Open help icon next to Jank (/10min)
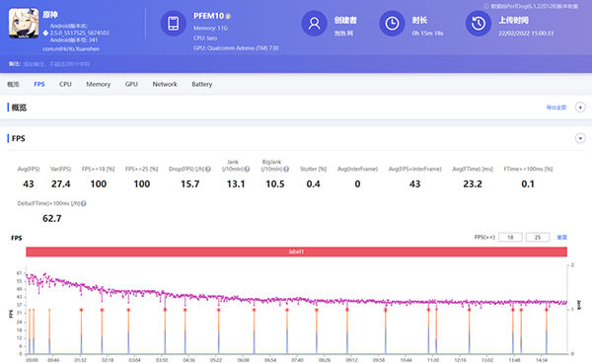592x364 pixels. pyautogui.click(x=247, y=169)
